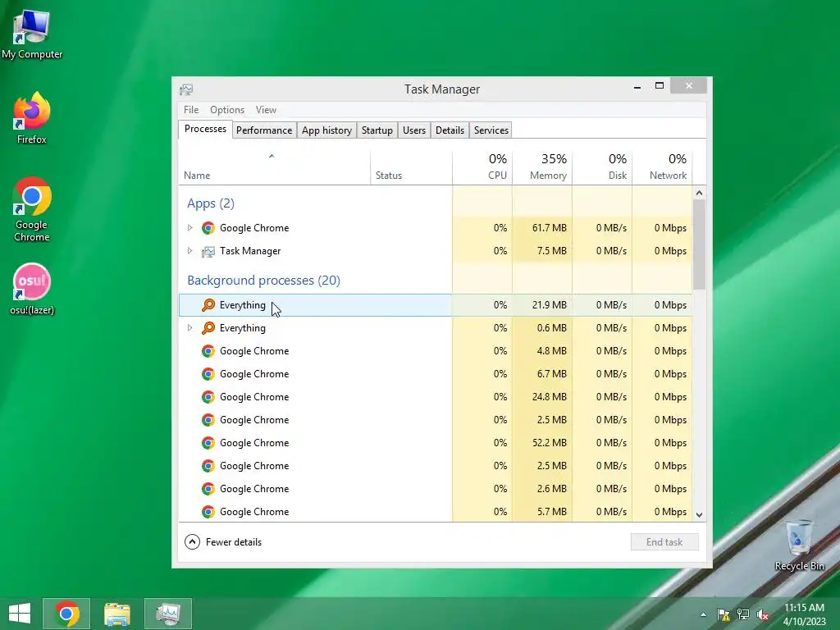Sort processes by Name column
This screenshot has width=840, height=630.
pyautogui.click(x=274, y=167)
